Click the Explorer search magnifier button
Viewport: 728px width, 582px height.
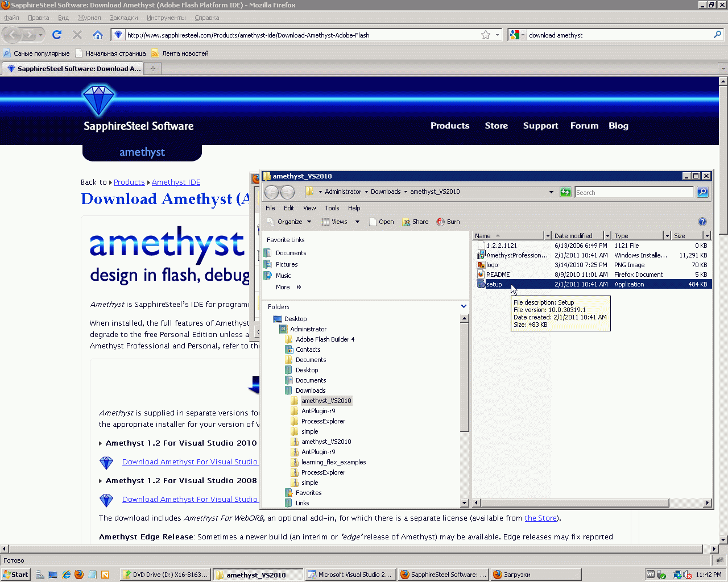click(x=702, y=192)
